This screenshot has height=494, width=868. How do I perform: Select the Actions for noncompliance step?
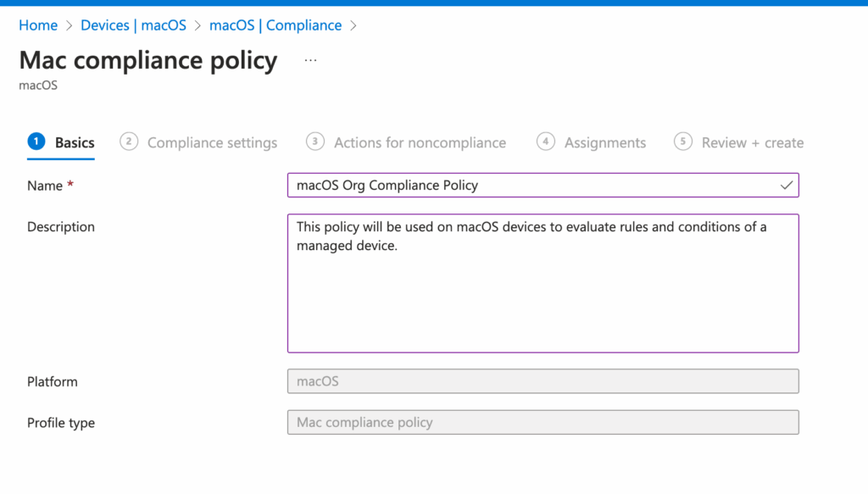point(420,142)
